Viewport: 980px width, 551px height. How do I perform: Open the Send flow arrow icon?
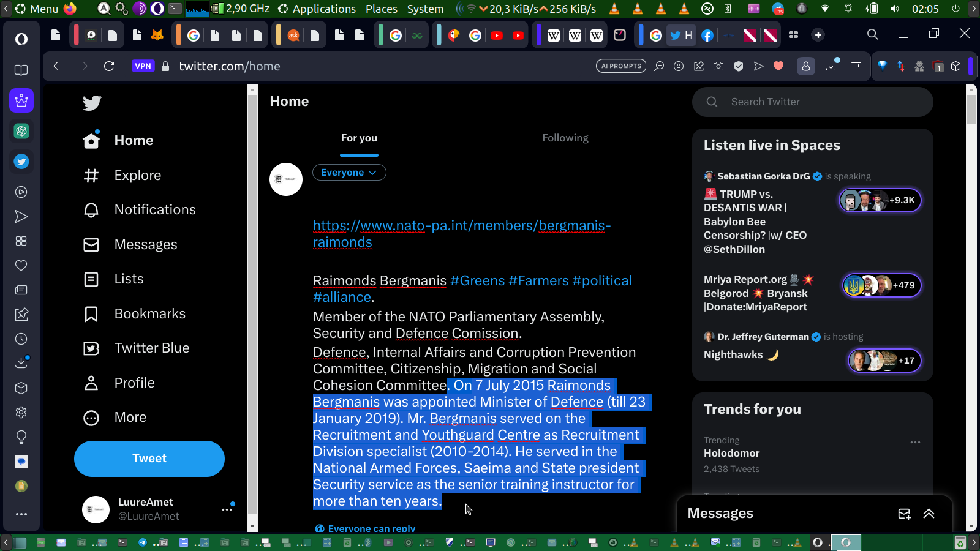point(758,66)
